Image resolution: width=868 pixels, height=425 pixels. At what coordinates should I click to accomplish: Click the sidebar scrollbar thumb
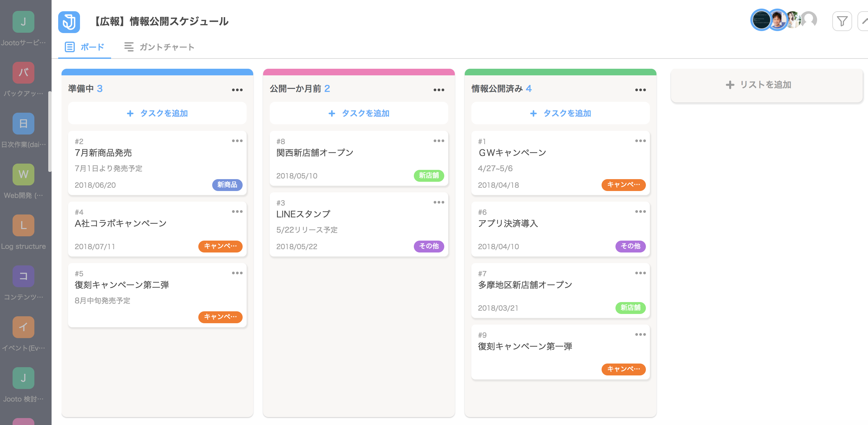[x=50, y=131]
